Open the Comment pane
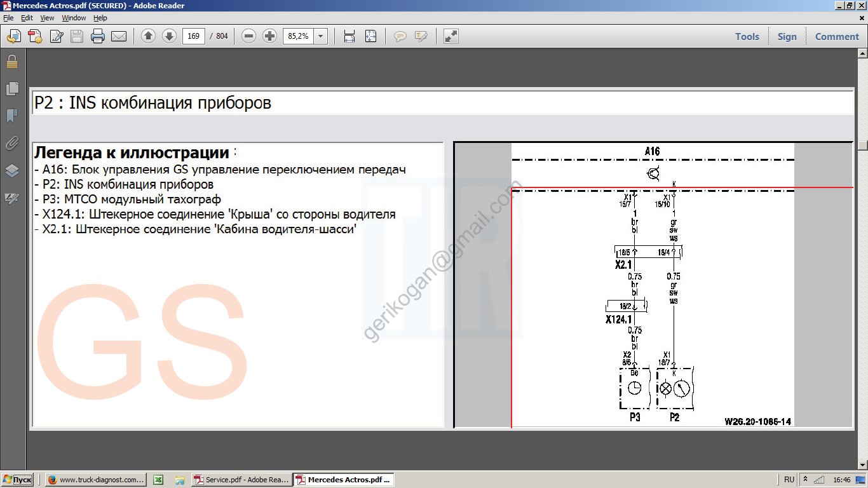 tap(837, 36)
